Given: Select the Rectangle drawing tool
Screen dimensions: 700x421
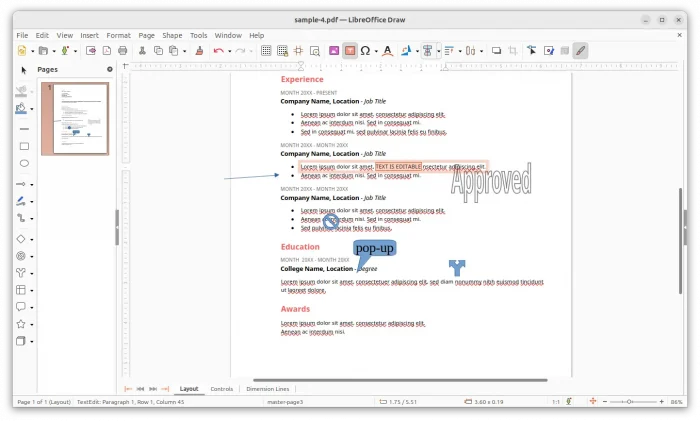Looking at the screenshot, I should pyautogui.click(x=24, y=146).
